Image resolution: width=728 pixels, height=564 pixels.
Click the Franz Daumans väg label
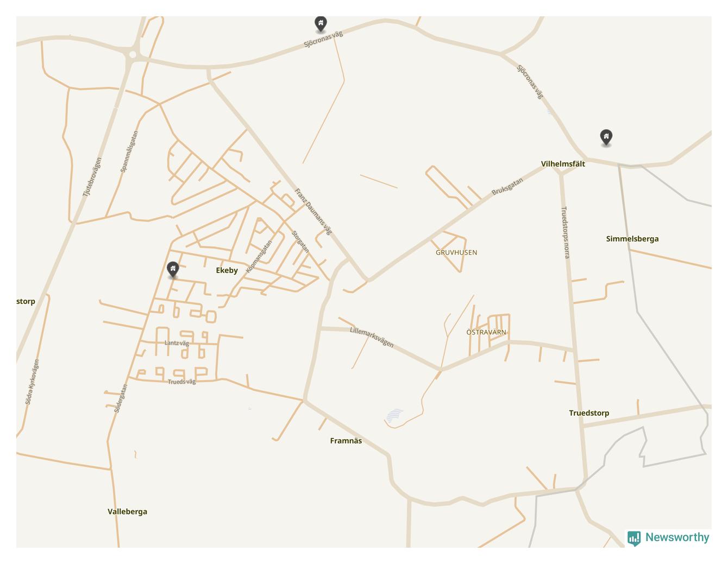(313, 211)
